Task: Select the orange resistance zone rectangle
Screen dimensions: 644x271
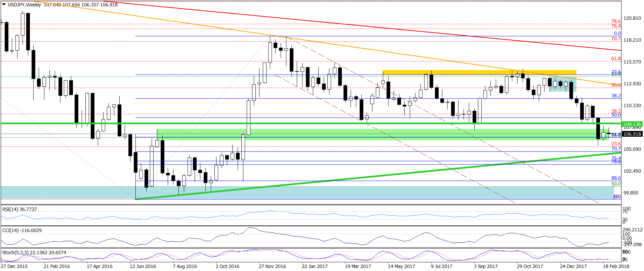Action: tap(480, 72)
